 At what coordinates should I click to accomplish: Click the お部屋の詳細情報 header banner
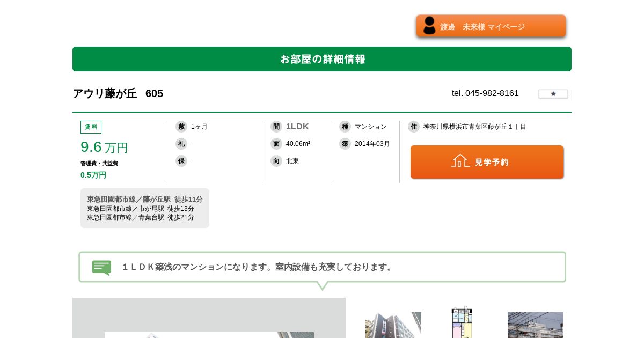(x=322, y=59)
